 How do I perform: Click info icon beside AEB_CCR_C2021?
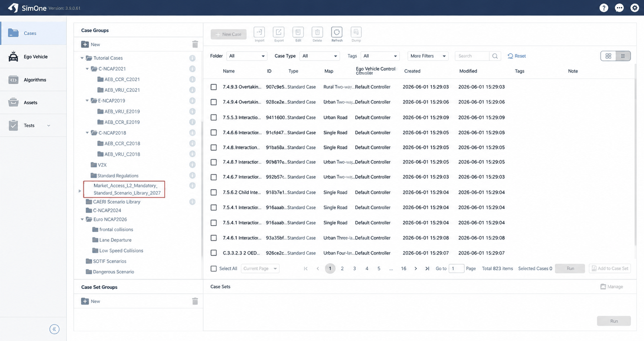[x=192, y=79]
